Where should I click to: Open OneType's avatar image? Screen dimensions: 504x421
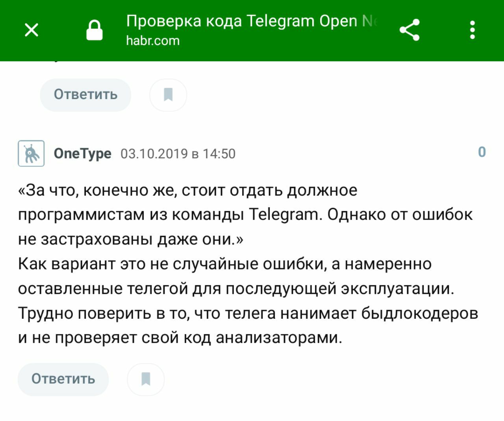click(x=31, y=153)
